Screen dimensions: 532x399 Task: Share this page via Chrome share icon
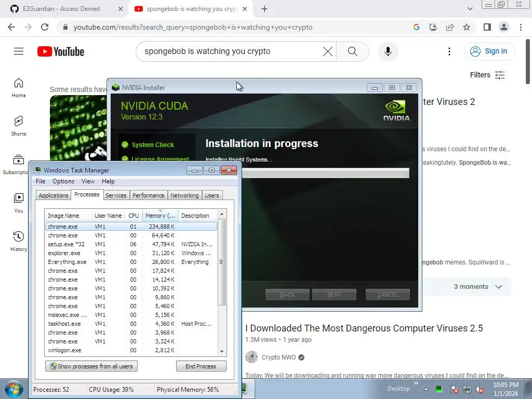coord(450,27)
